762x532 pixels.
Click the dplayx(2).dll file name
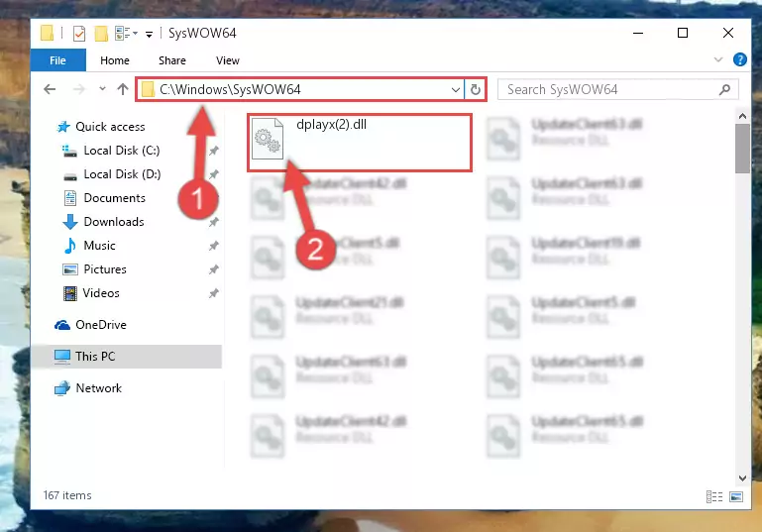coord(331,125)
